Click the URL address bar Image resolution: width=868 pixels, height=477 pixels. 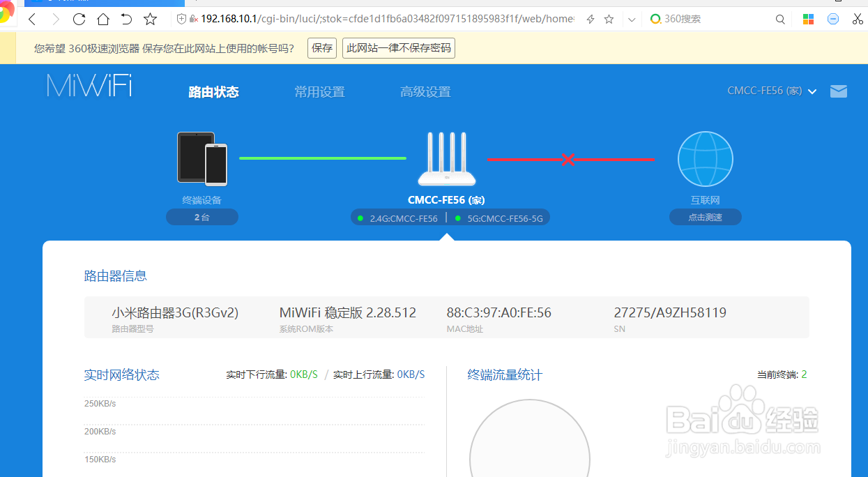[x=387, y=19]
